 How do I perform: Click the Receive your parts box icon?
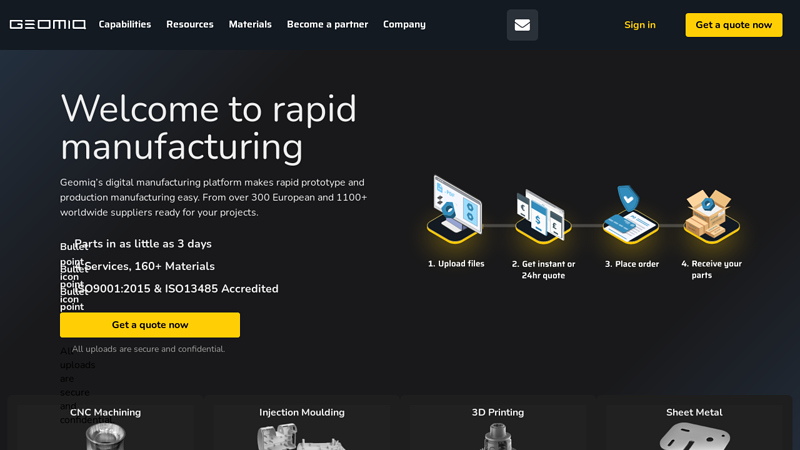[x=711, y=216]
